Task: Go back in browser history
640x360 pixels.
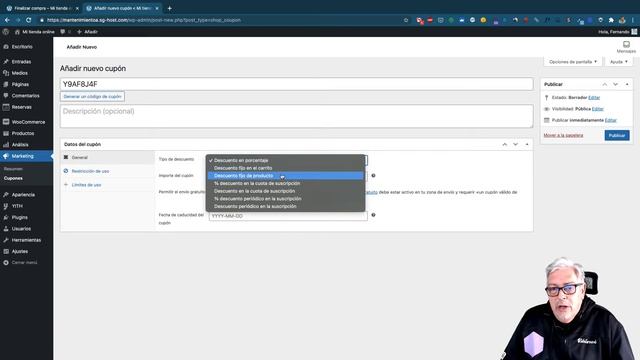Action: [7, 20]
